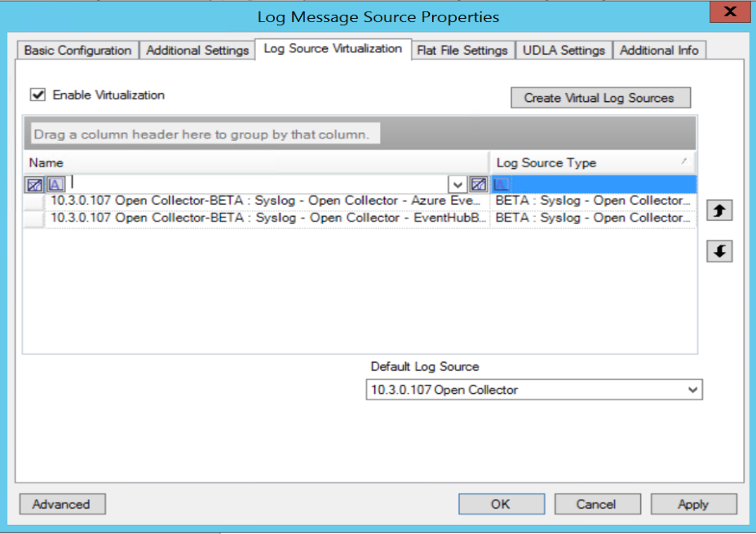Go to the UDLA Settings tab

pos(564,51)
